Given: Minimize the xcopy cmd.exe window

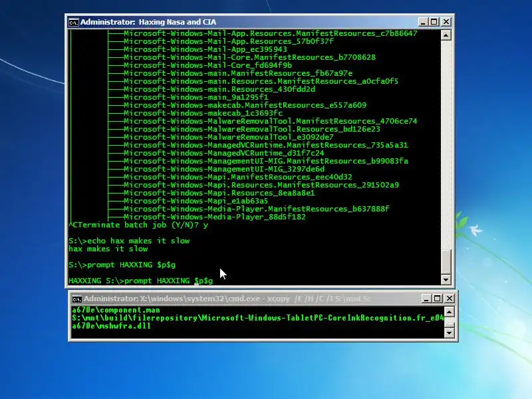Looking at the screenshot, I should coord(426,299).
